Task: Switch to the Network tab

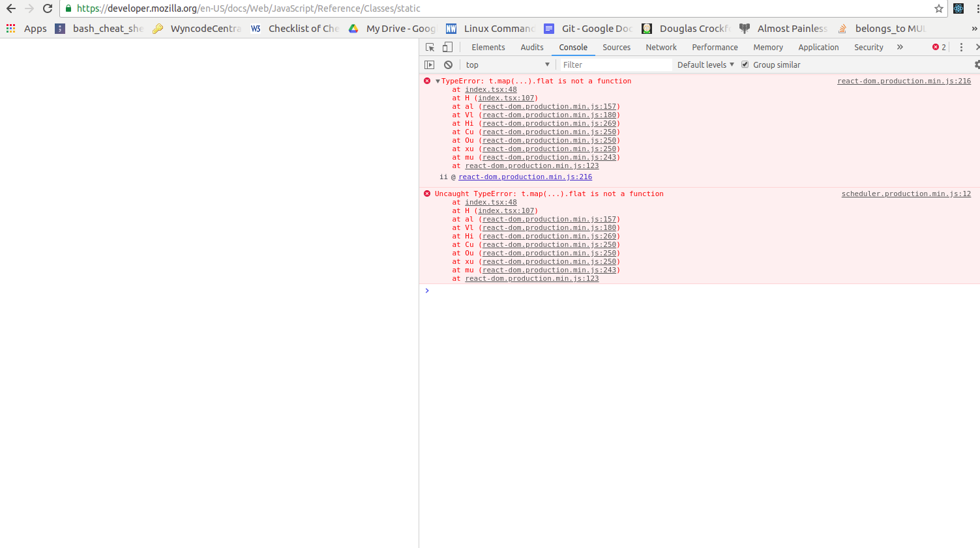Action: point(661,47)
